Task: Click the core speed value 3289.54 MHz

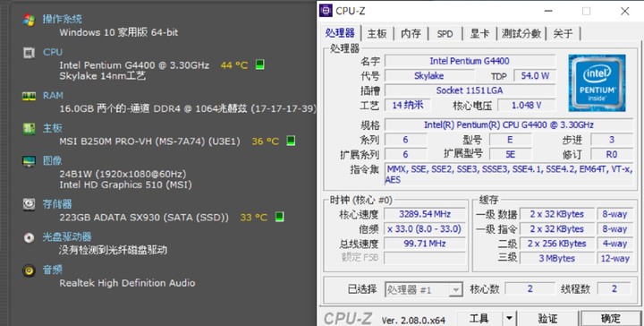Action: tap(425, 214)
